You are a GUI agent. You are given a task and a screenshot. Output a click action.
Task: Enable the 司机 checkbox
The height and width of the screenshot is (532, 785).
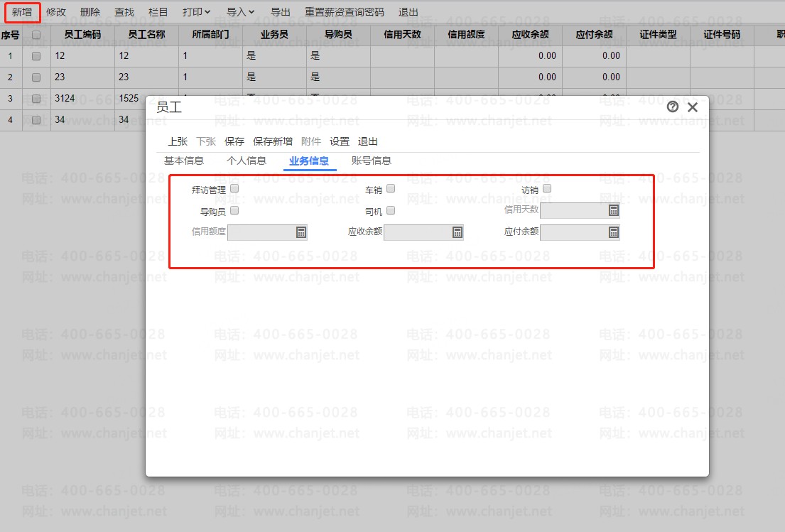[x=391, y=210]
